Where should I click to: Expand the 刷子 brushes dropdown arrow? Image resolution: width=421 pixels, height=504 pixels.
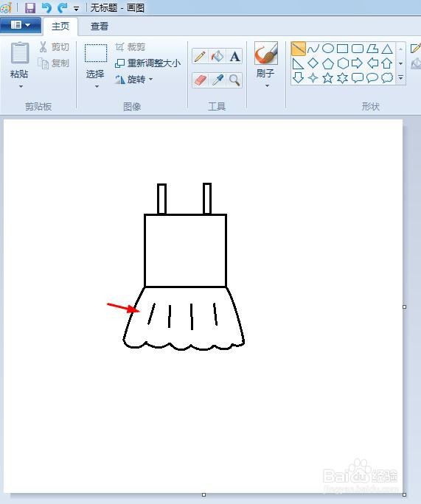tap(267, 85)
